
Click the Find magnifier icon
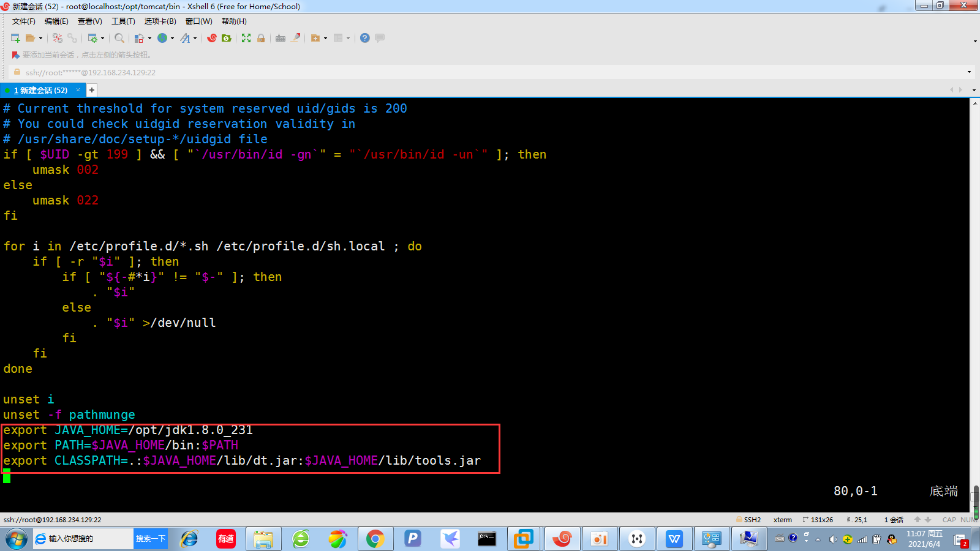pyautogui.click(x=119, y=38)
